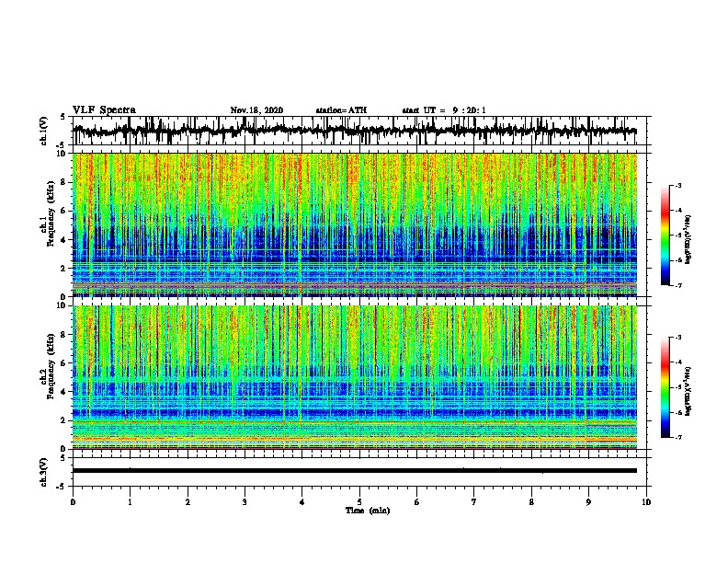Click time axis tick label "6"
Screen dimensions: 728x563
pos(417,502)
